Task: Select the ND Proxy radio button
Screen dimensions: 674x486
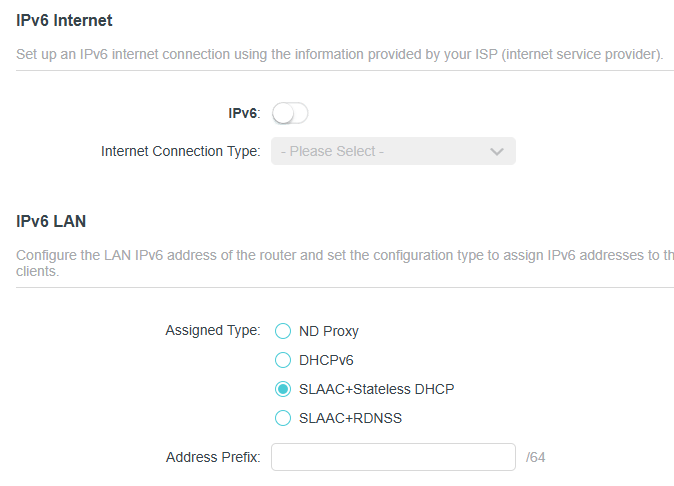Action: 283,331
